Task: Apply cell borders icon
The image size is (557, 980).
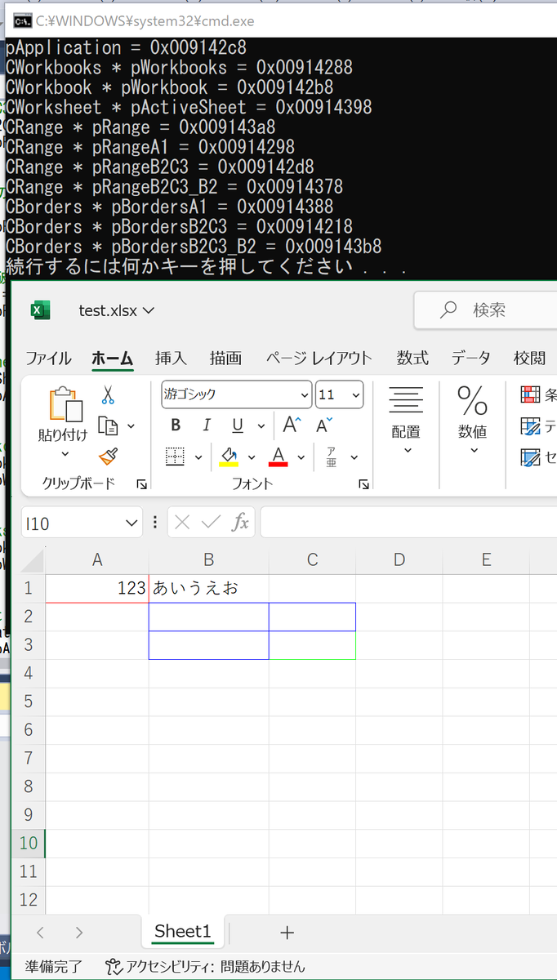Action: (175, 457)
